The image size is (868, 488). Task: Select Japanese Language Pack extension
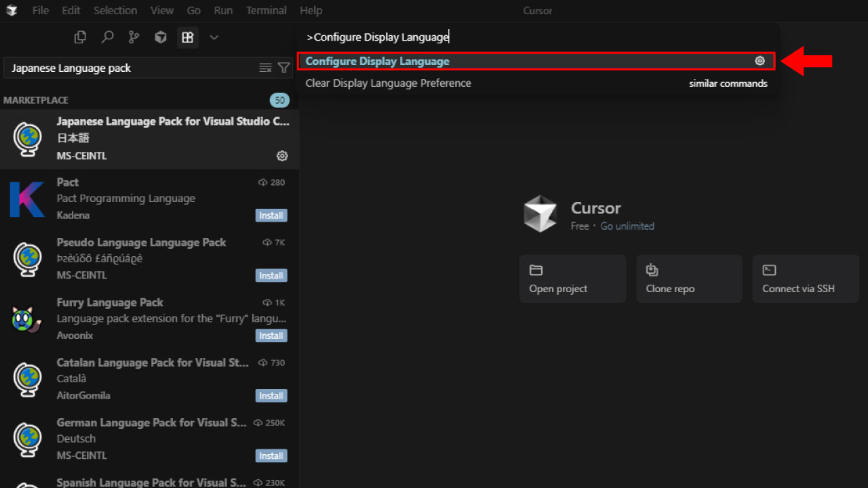tap(149, 139)
